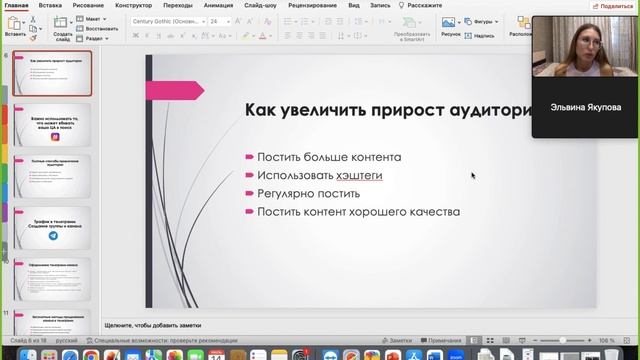Toggle subscript formatting
This screenshot has width=640, height=360.
tap(194, 36)
